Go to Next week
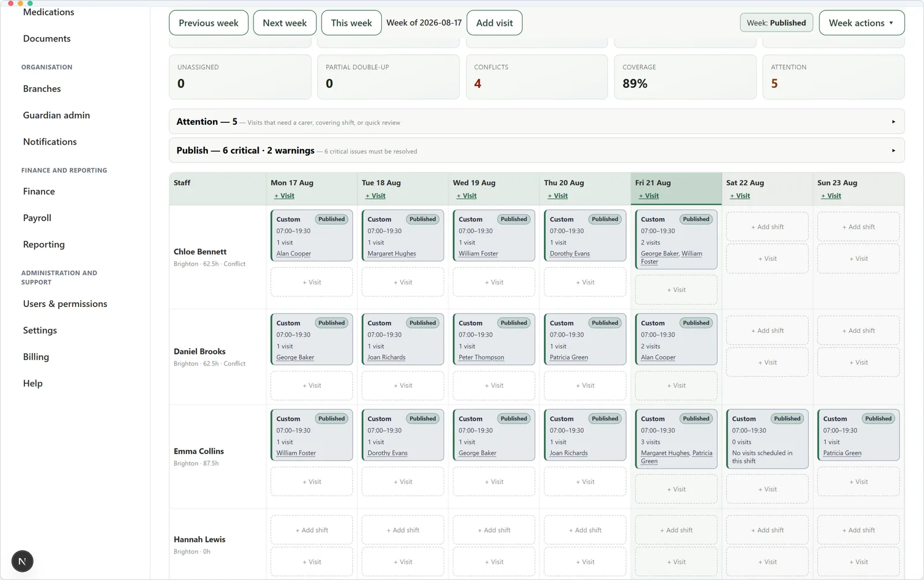 pos(285,23)
